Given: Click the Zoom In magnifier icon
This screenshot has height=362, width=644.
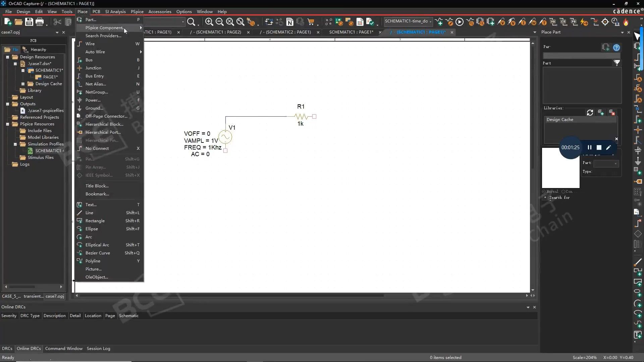Looking at the screenshot, I should (209, 22).
